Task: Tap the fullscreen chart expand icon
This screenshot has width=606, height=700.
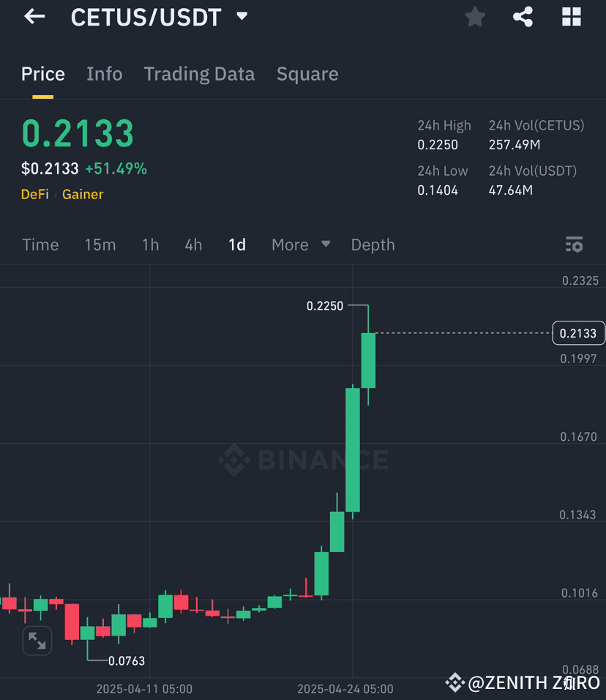Action: click(x=37, y=641)
